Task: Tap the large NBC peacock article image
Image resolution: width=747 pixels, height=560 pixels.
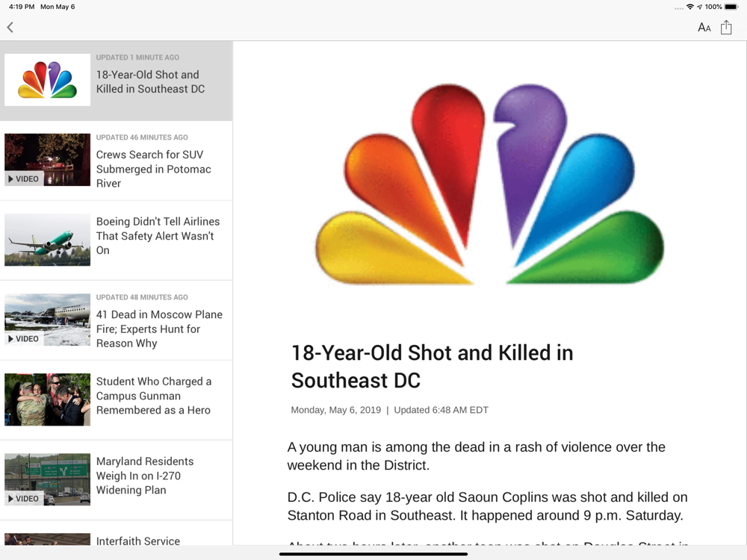Action: click(x=490, y=184)
